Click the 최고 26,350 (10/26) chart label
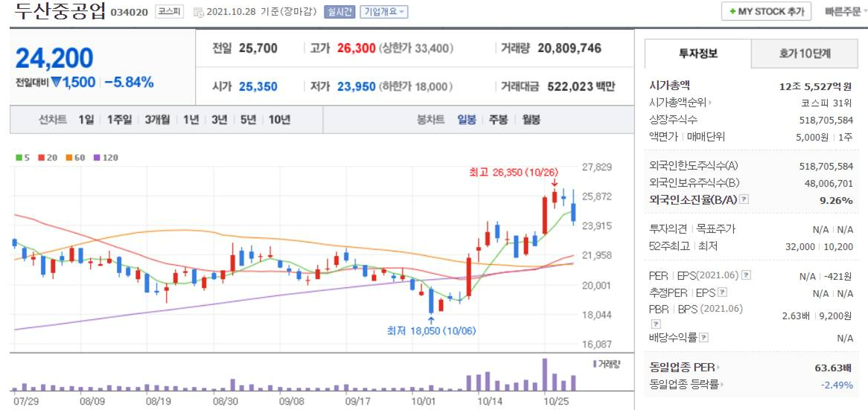868x410 pixels. click(x=513, y=172)
